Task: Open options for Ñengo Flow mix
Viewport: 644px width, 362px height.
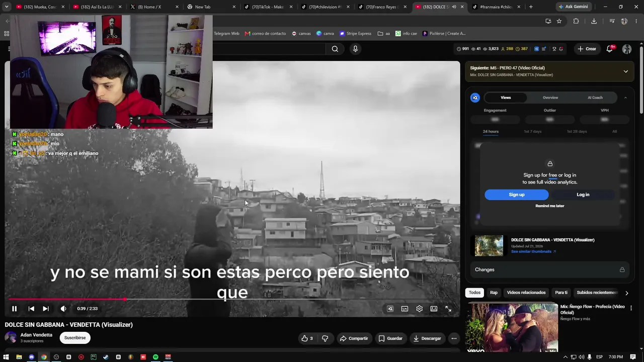Action: point(631,308)
